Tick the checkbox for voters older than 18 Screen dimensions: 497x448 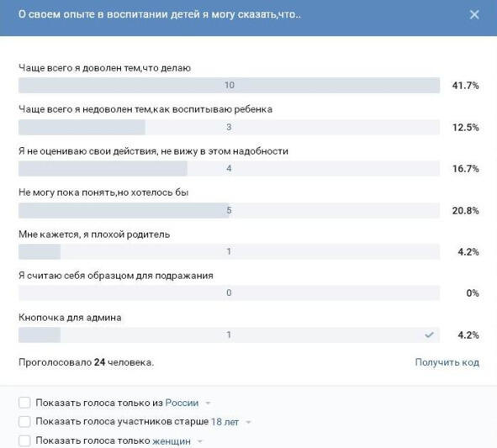(x=24, y=422)
